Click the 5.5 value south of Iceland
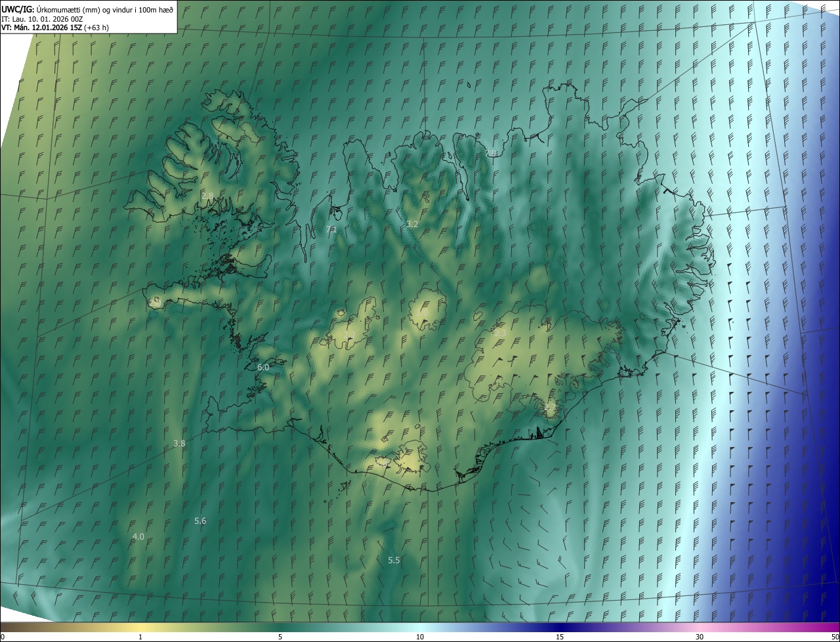Viewport: 840px width, 642px height. (x=394, y=561)
